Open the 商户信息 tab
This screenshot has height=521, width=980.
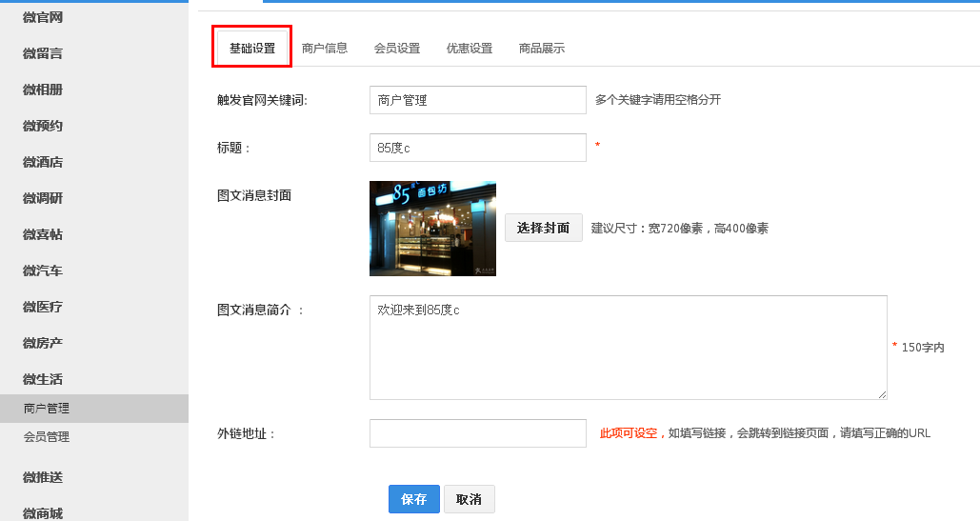(325, 49)
